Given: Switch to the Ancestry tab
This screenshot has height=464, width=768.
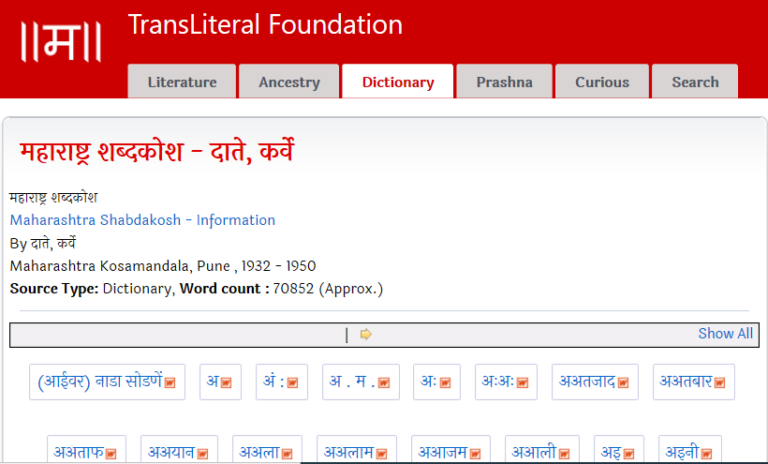Looking at the screenshot, I should pos(289,82).
